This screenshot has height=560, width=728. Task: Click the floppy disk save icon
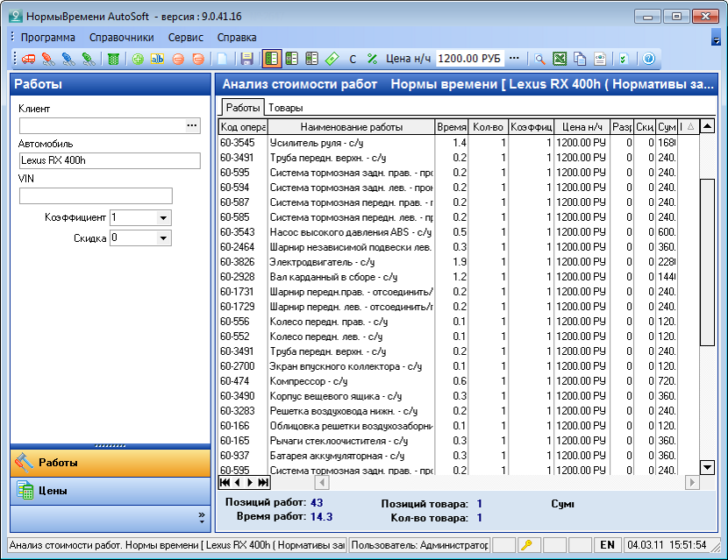tap(246, 59)
